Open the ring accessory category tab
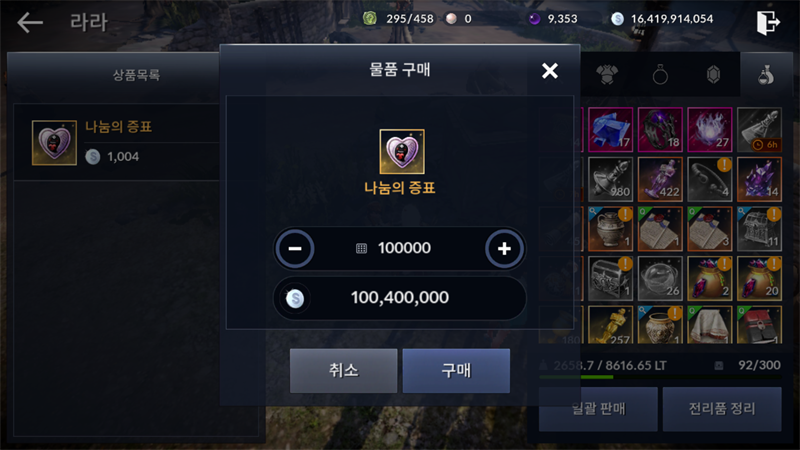This screenshot has height=450, width=800. click(660, 75)
